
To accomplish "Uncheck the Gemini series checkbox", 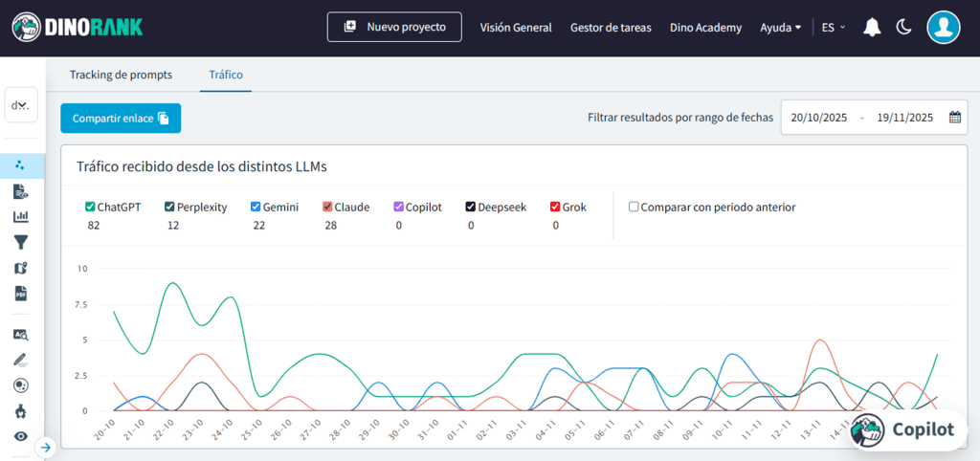I will click(x=255, y=208).
